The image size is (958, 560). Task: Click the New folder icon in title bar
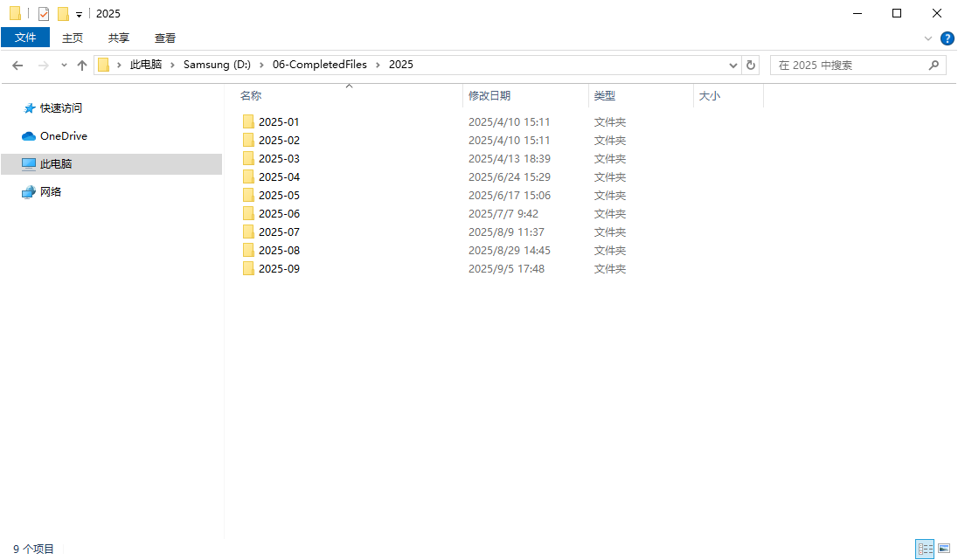pos(63,14)
